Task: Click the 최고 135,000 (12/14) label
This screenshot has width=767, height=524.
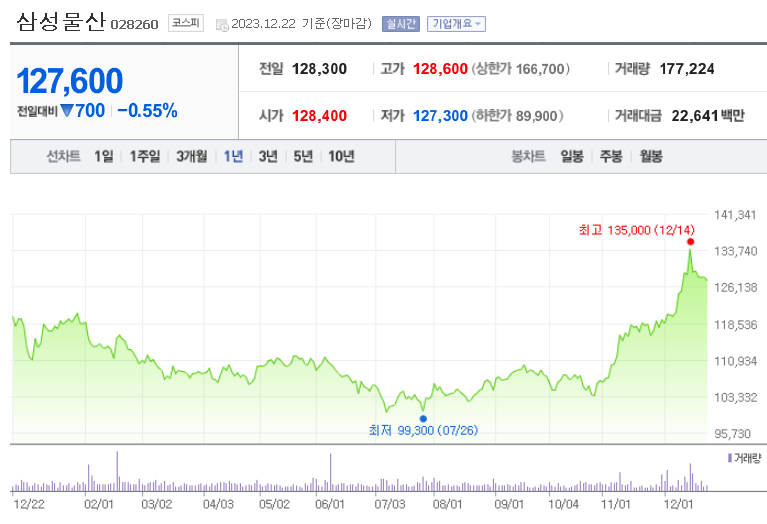Action: point(637,230)
